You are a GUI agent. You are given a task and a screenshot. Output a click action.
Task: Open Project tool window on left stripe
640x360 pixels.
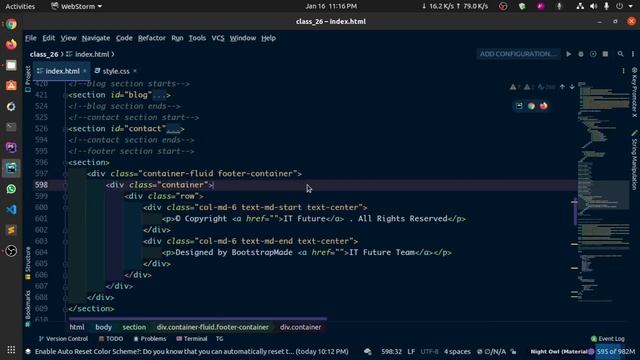click(x=28, y=79)
